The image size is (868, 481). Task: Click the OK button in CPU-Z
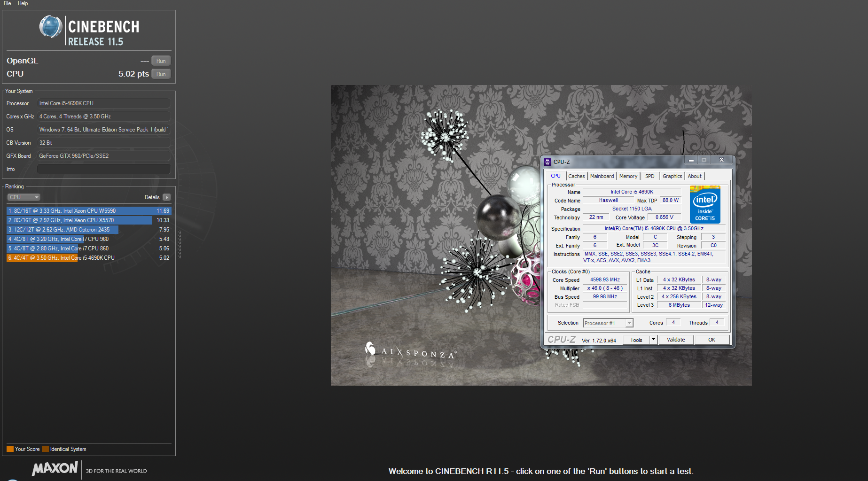click(x=712, y=340)
